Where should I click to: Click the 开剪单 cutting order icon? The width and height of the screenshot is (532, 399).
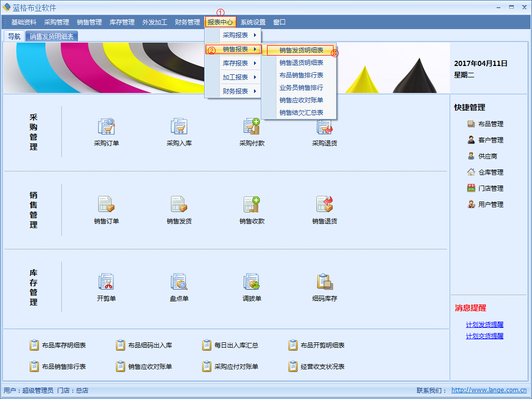click(x=106, y=282)
